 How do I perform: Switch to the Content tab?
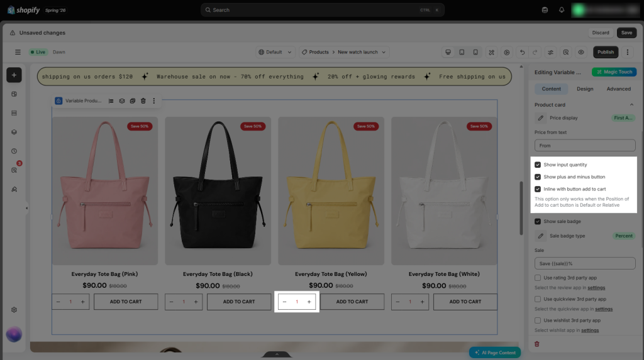coord(551,89)
